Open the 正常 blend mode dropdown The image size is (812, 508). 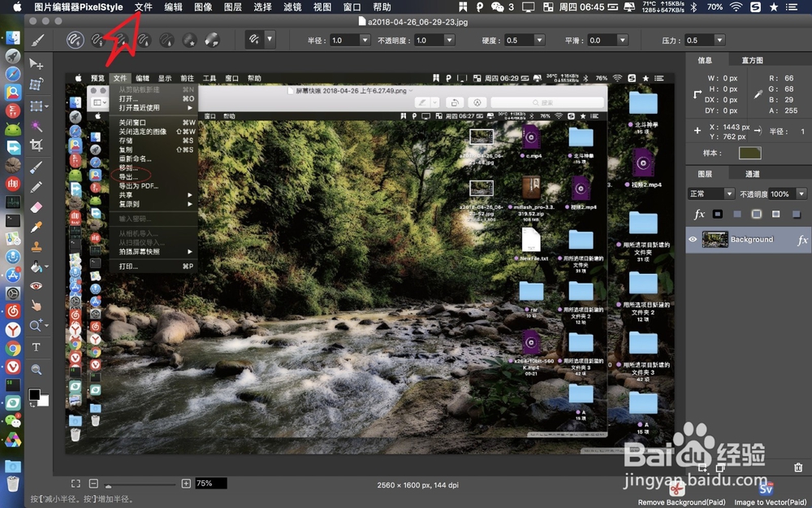[710, 193]
